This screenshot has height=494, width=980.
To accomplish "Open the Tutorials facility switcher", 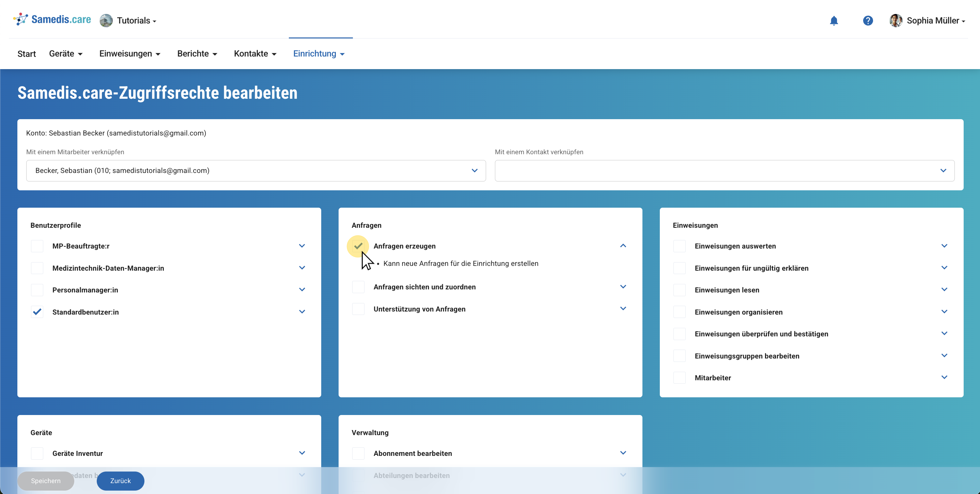I will [136, 20].
